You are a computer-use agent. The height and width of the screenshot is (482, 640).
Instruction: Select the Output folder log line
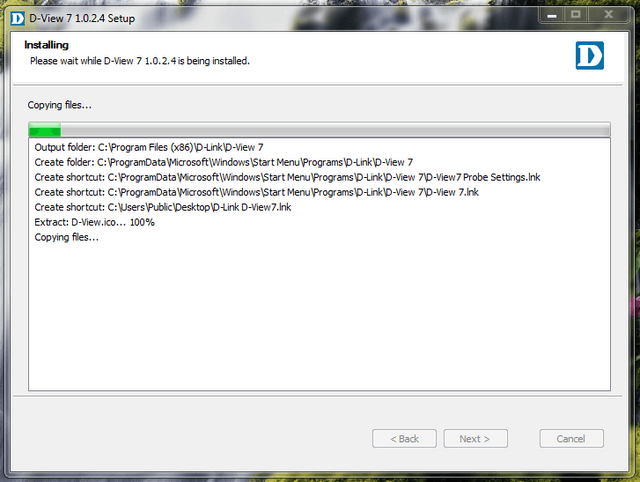click(149, 147)
